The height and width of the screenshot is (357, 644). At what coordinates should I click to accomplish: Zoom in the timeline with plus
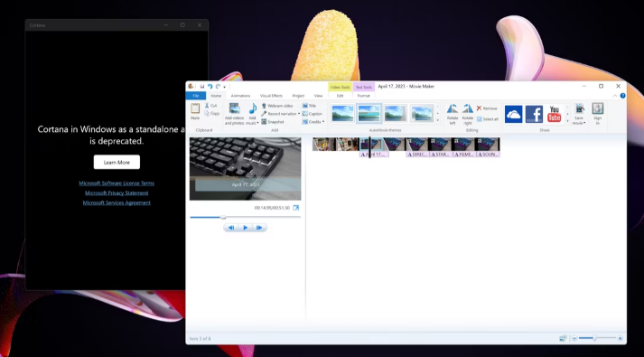pyautogui.click(x=621, y=339)
